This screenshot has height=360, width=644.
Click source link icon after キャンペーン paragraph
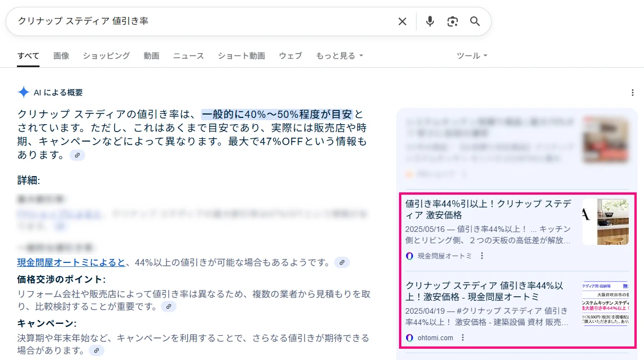point(96,350)
